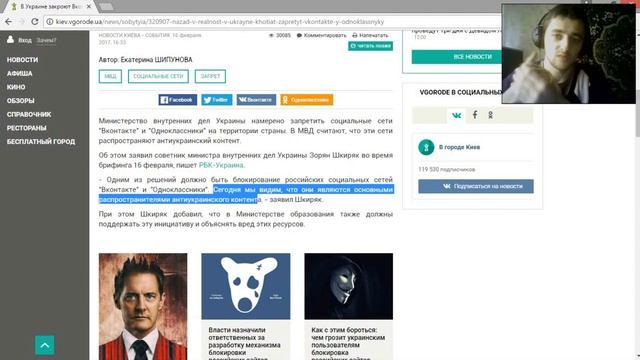The image size is (640, 360).
Task: Close the current browser tab
Action: (89, 7)
